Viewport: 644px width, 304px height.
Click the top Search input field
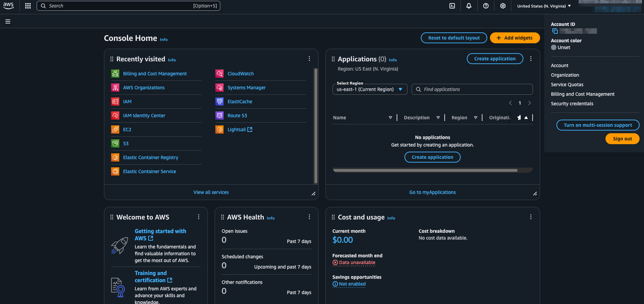point(128,6)
